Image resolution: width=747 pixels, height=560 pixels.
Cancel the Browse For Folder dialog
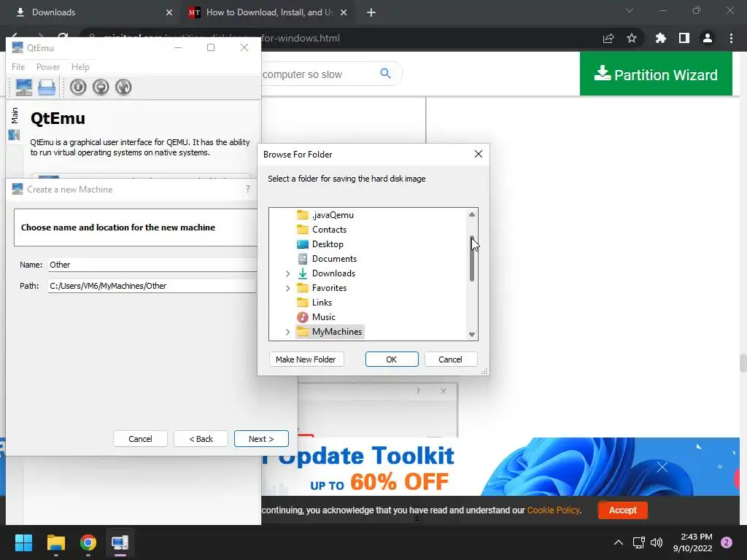pyautogui.click(x=450, y=359)
